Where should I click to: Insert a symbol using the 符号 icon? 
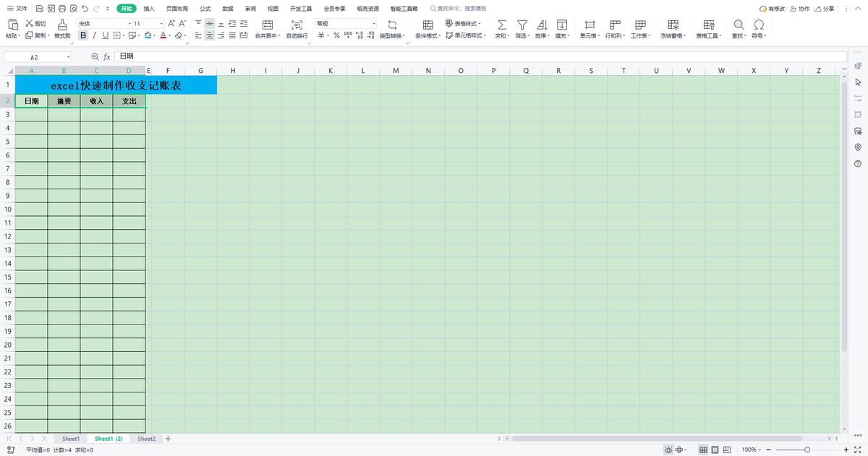pos(759,29)
